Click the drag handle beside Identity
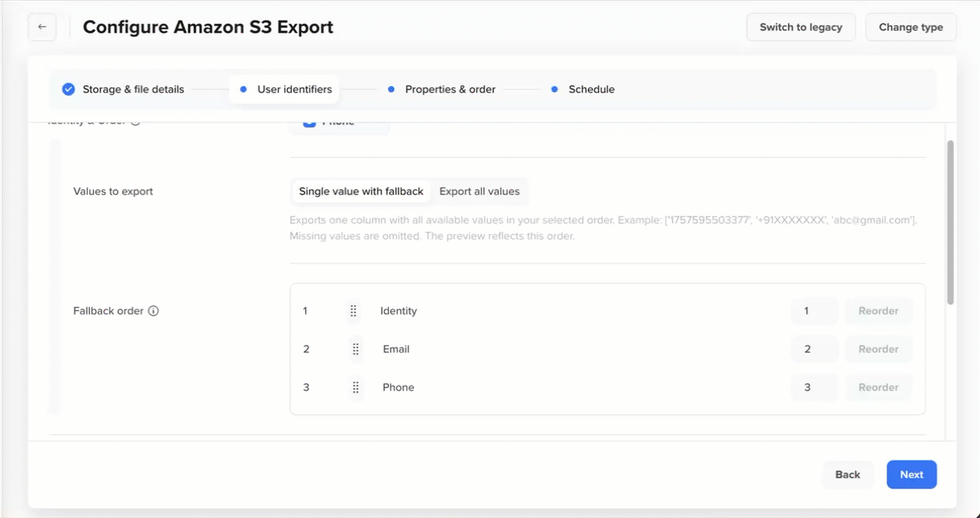Image resolution: width=980 pixels, height=518 pixels. 354,311
